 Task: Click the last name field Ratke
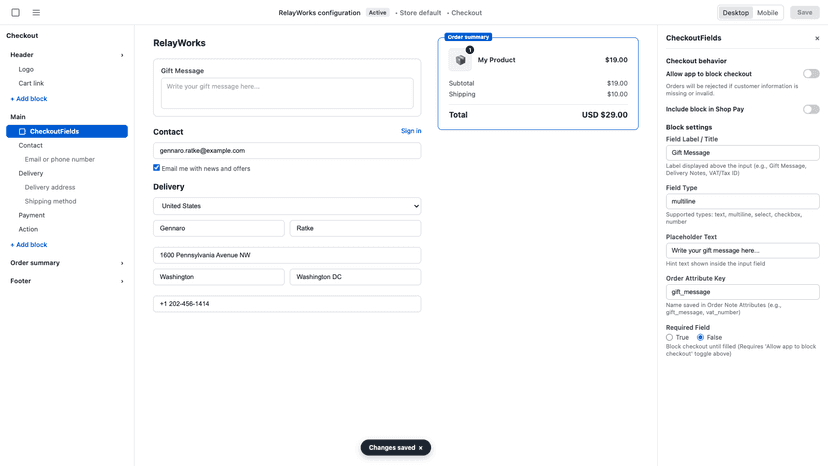[355, 228]
